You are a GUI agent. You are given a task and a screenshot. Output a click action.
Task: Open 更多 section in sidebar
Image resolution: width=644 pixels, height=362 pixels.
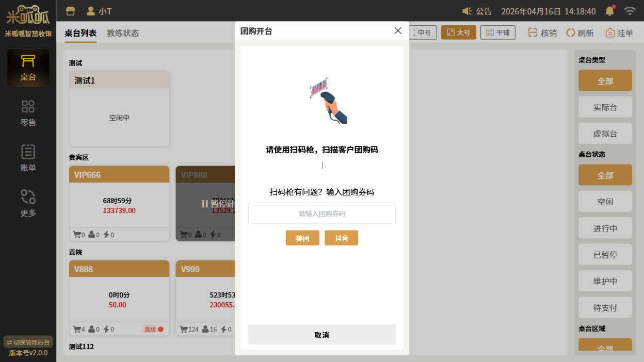click(28, 203)
